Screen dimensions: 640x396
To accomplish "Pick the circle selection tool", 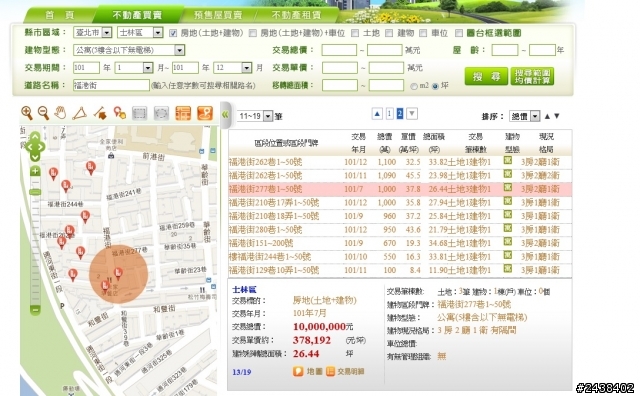I will [x=161, y=113].
